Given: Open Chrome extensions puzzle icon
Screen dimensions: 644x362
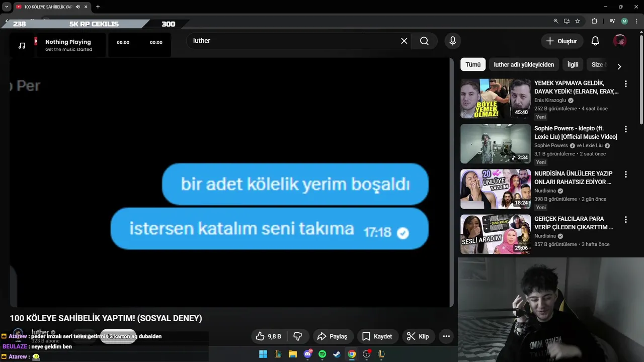Looking at the screenshot, I should [x=595, y=21].
